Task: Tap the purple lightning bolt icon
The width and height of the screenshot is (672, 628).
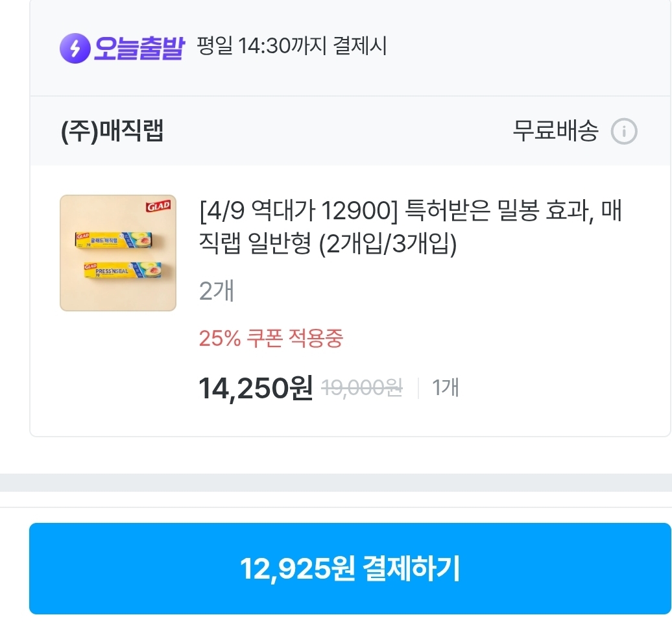Action: tap(75, 48)
